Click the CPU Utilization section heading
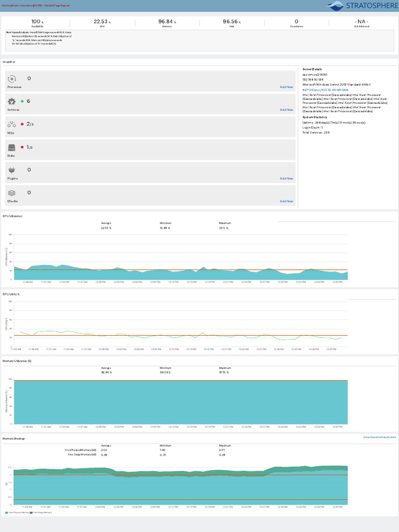This screenshot has width=399, height=532. pos(12,216)
